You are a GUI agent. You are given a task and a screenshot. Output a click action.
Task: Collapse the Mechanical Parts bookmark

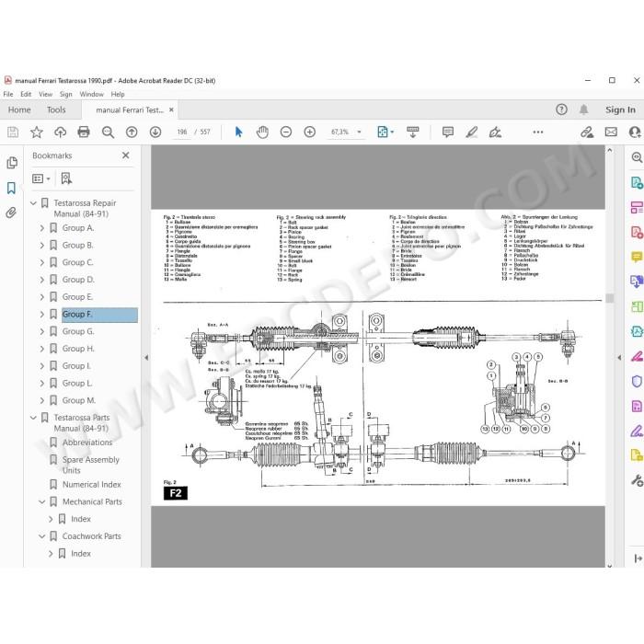point(42,502)
